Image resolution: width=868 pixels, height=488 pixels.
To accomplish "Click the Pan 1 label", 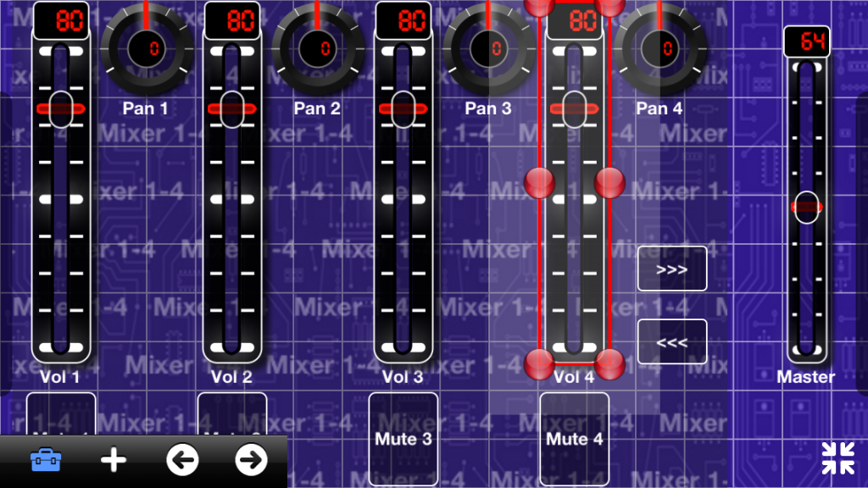I will (x=145, y=108).
